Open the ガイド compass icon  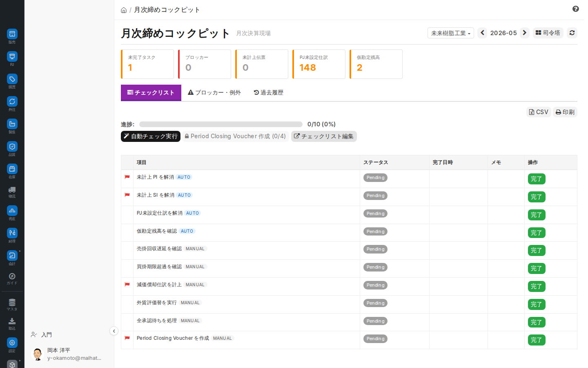coord(12,276)
